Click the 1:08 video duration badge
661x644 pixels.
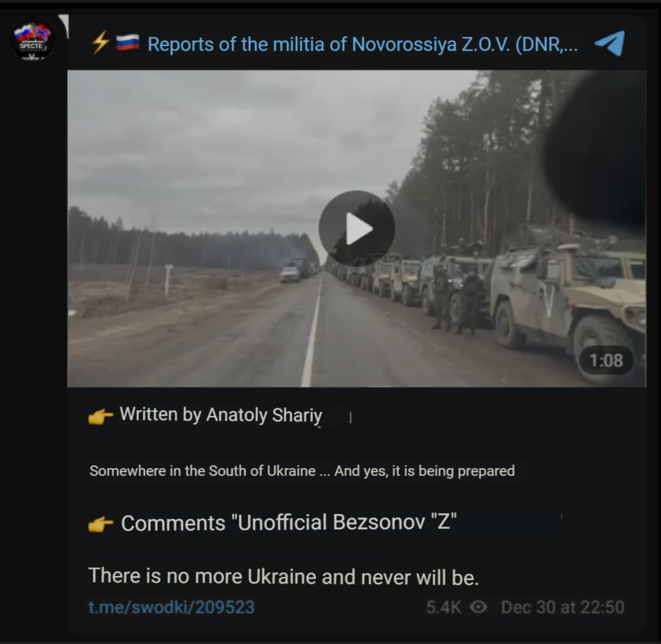(x=606, y=360)
